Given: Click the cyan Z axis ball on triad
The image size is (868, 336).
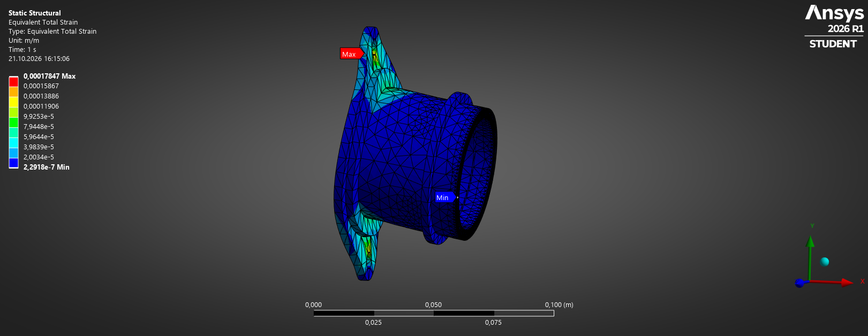Looking at the screenshot, I should pyautogui.click(x=825, y=262).
